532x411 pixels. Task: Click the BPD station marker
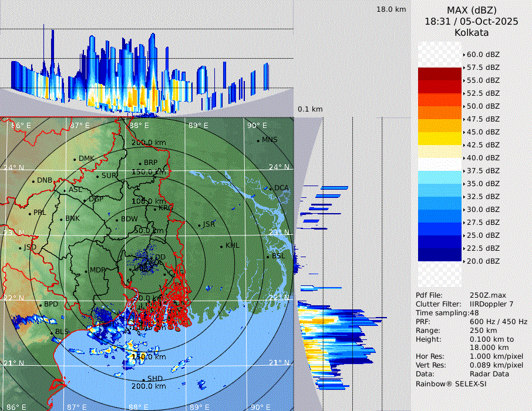pyautogui.click(x=41, y=305)
